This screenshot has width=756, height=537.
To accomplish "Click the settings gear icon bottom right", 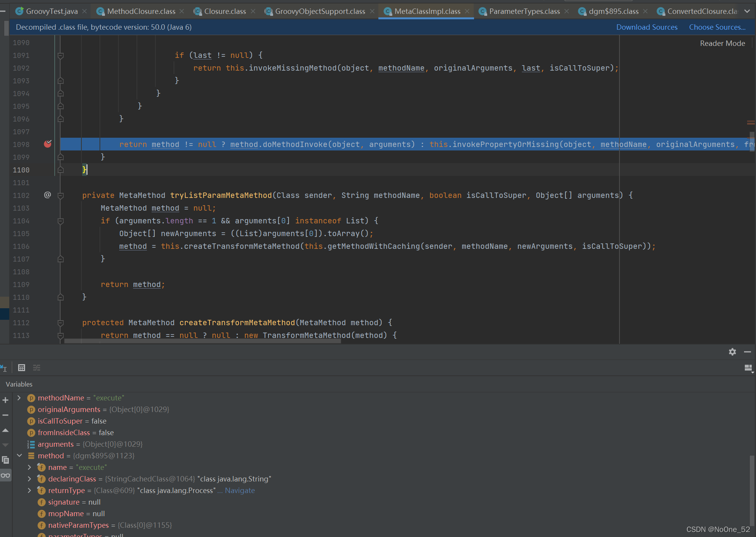I will click(732, 351).
